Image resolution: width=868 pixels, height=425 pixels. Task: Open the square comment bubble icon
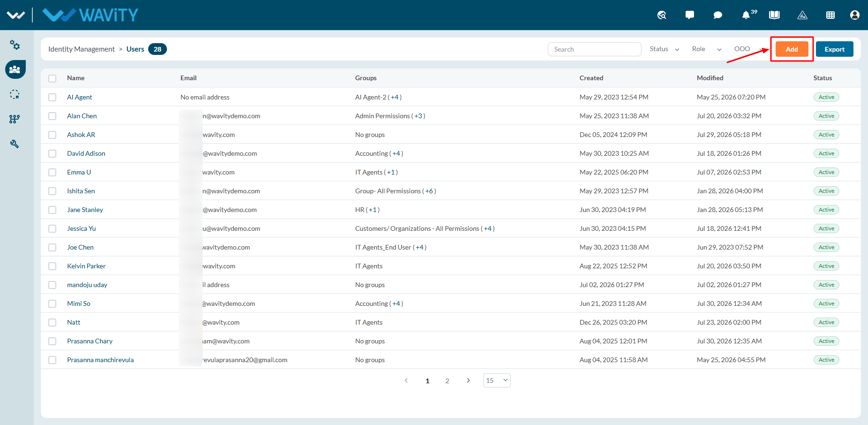coord(690,15)
